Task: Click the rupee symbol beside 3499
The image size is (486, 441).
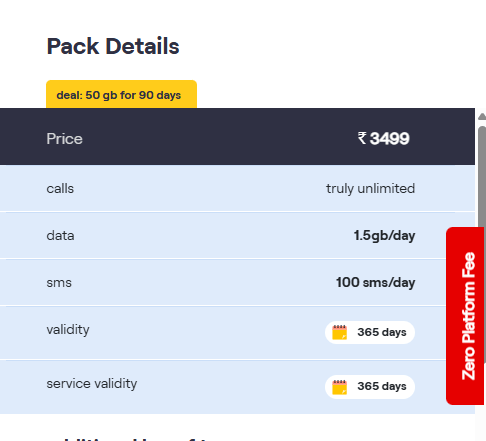Action: (x=362, y=138)
